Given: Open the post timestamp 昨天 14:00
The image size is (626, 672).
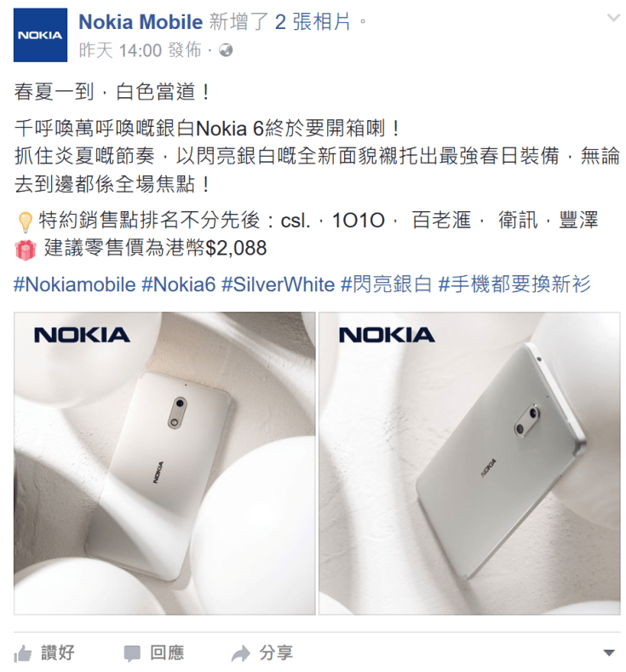Looking at the screenshot, I should pos(120,50).
